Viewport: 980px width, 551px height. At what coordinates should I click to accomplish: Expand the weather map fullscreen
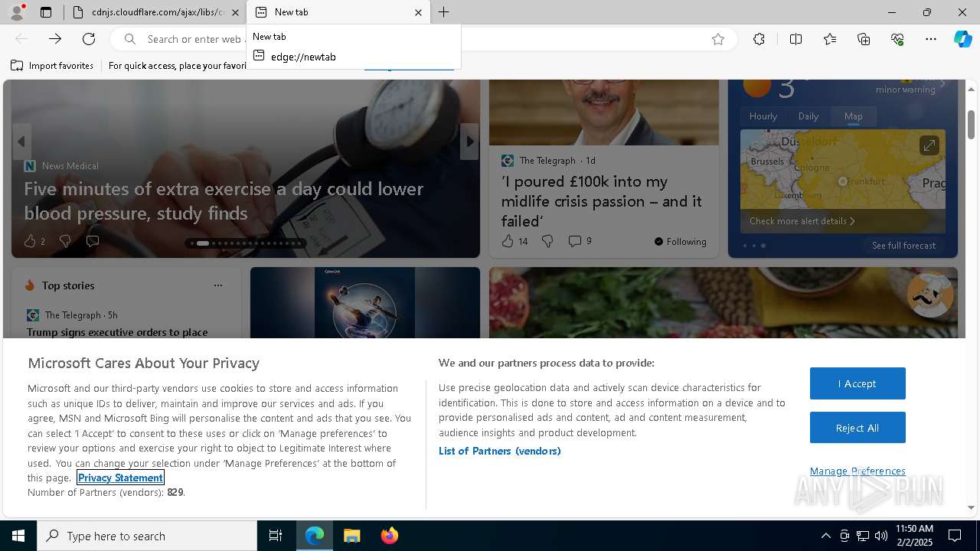coord(929,145)
